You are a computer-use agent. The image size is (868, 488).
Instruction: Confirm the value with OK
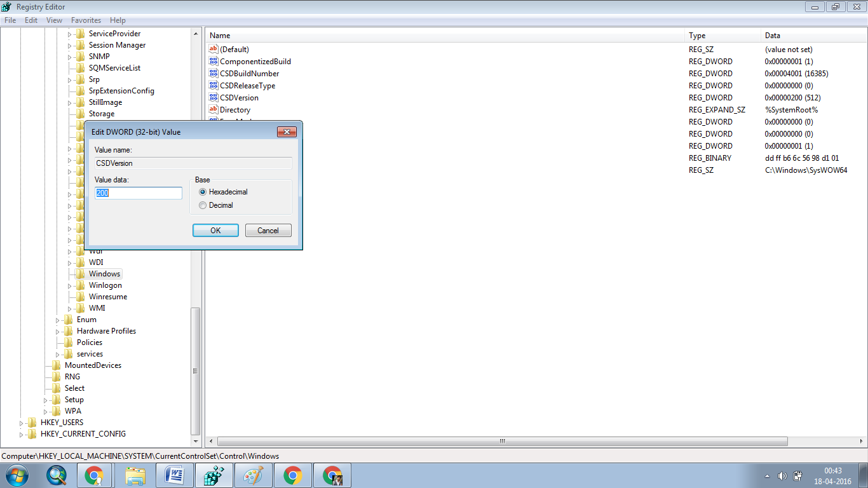(x=215, y=230)
